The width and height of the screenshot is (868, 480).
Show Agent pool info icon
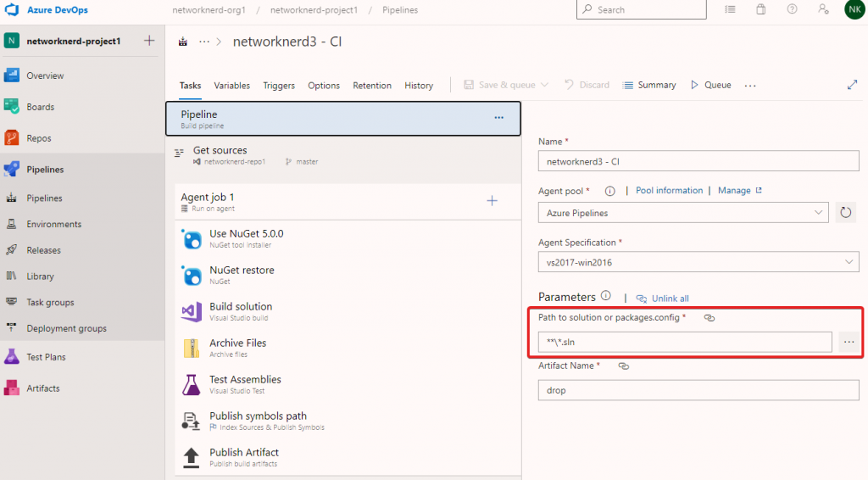[x=609, y=191]
